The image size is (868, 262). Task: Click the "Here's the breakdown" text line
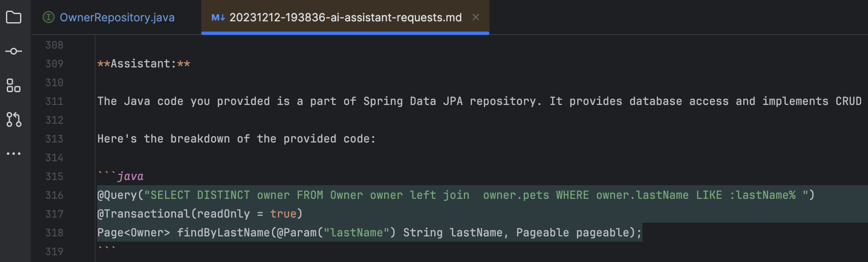(236, 139)
